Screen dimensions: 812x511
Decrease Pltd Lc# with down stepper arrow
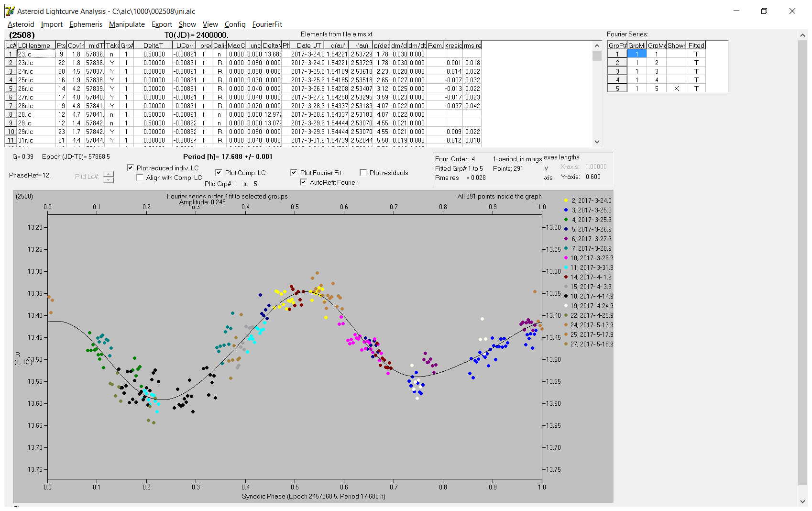tap(109, 180)
